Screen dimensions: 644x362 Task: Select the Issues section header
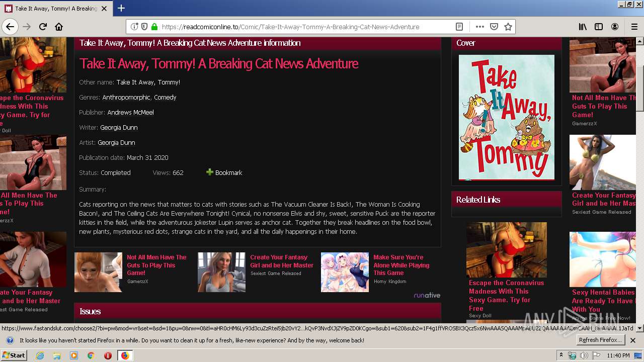point(258,311)
